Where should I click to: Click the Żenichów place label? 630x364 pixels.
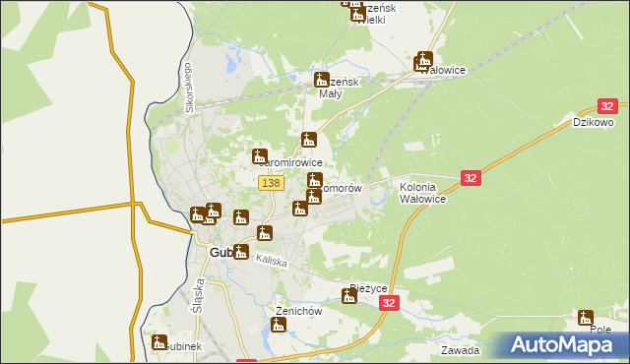coord(299,311)
